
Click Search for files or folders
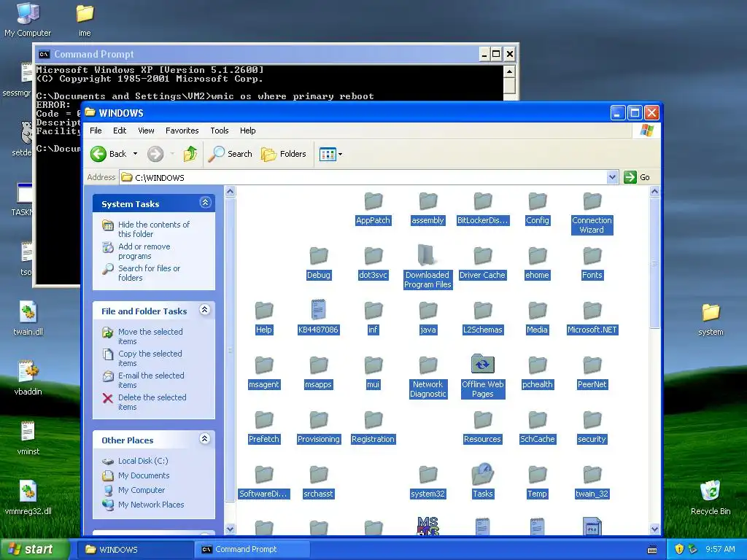point(149,273)
